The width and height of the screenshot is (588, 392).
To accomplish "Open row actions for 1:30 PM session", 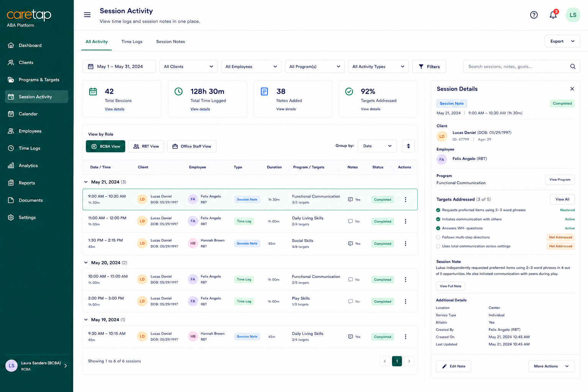I will click(x=405, y=243).
